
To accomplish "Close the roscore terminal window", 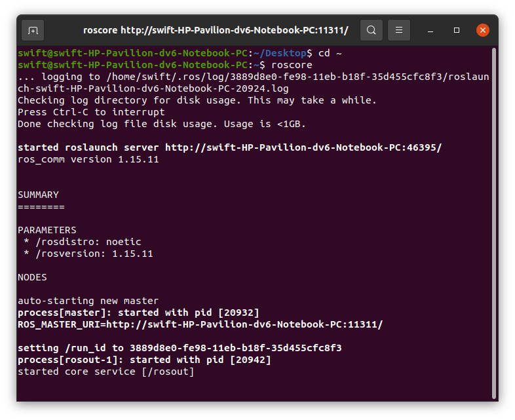I will (x=483, y=30).
